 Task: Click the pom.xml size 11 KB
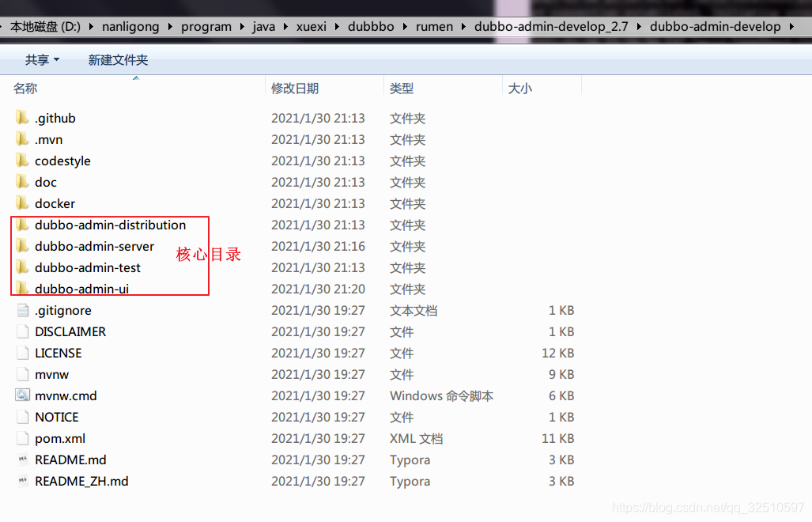pos(557,439)
